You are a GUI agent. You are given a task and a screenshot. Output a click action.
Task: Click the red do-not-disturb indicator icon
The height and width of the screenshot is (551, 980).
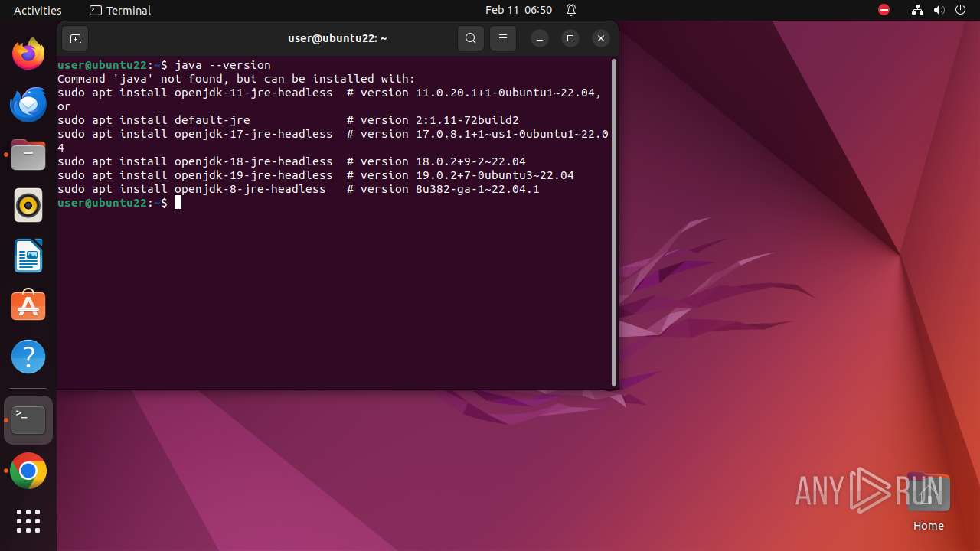[884, 10]
